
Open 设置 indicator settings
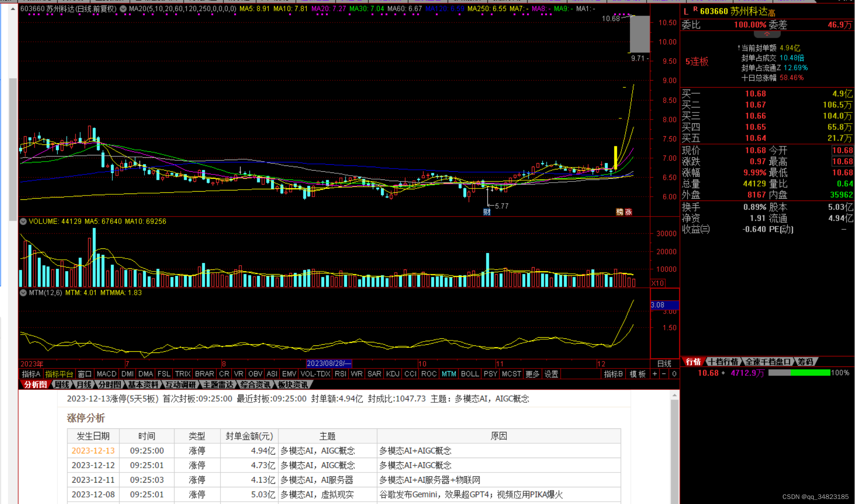coord(551,374)
